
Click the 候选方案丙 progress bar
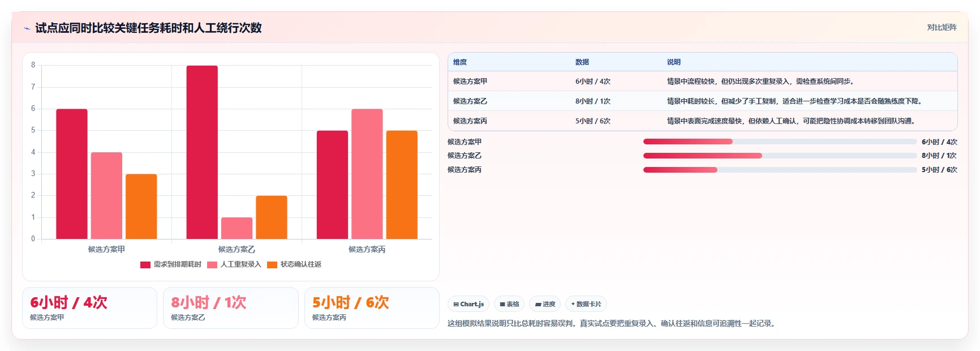click(780, 170)
